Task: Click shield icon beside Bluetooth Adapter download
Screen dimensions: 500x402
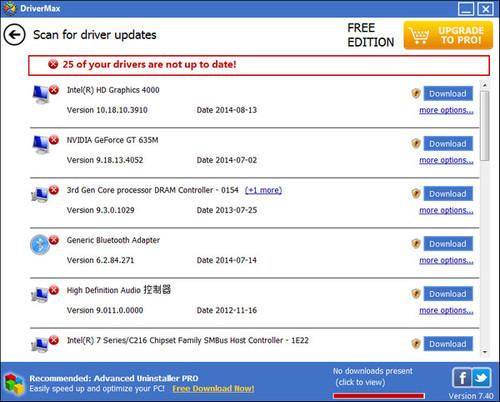Action: [x=416, y=244]
